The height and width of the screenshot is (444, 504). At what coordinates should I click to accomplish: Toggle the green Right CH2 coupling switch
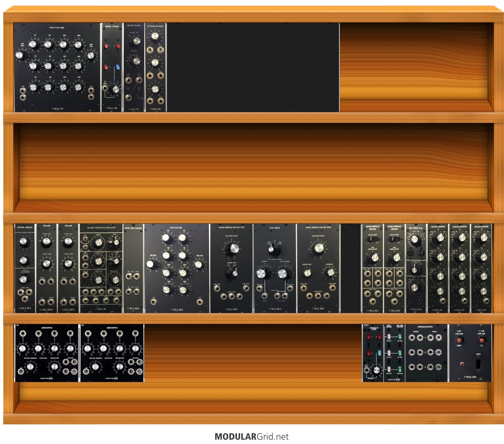[x=400, y=369]
